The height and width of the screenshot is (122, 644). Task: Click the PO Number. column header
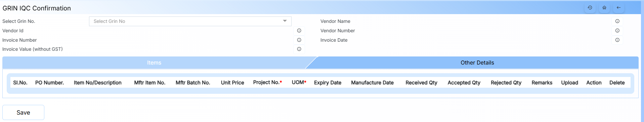[x=49, y=83]
